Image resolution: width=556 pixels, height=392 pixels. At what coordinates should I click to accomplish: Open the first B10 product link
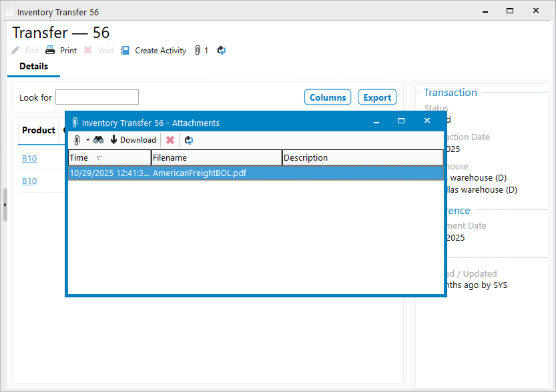[29, 159]
